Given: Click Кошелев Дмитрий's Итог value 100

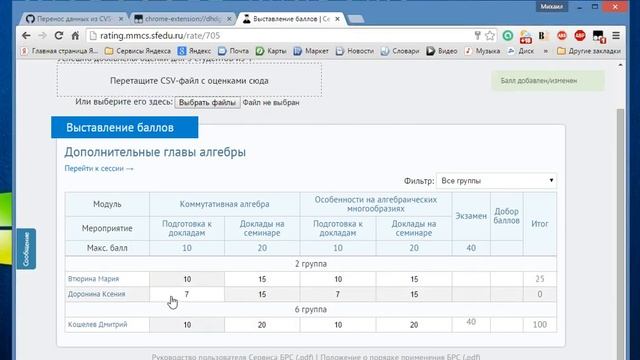Looking at the screenshot, I should [540, 324].
